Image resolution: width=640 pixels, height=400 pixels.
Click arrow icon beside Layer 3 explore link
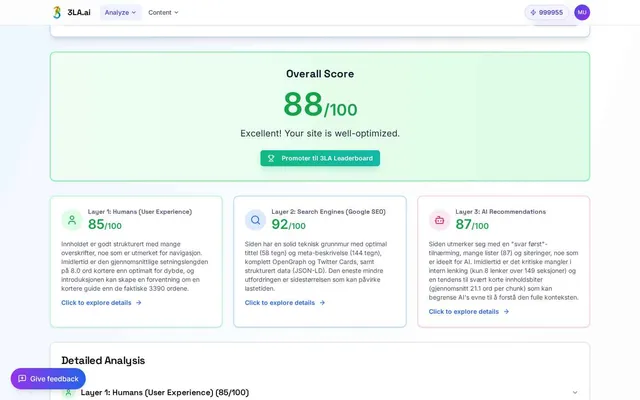pyautogui.click(x=506, y=311)
